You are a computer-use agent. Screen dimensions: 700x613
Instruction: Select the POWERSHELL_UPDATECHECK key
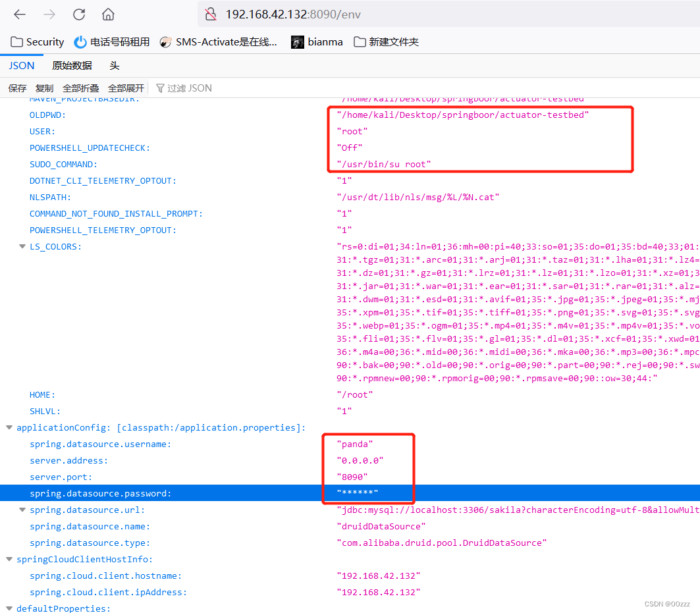pos(90,147)
